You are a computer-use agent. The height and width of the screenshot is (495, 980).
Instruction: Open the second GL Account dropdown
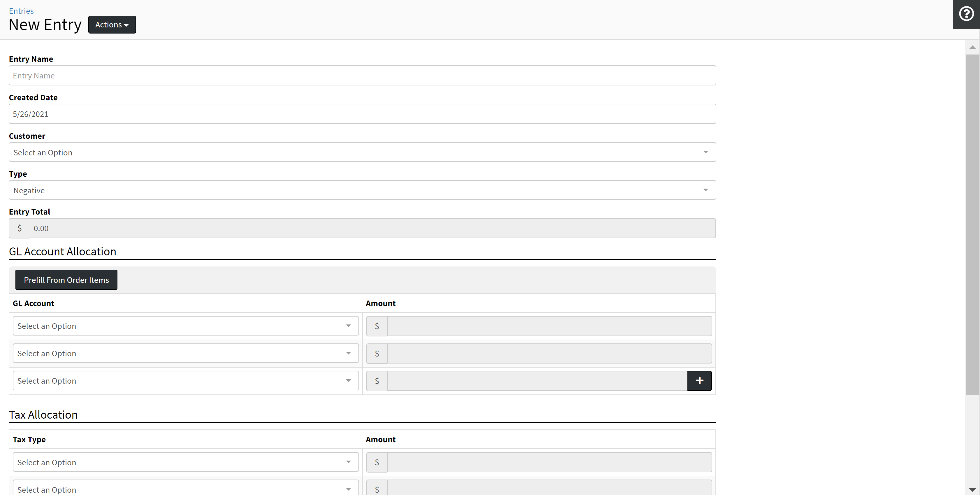point(186,353)
